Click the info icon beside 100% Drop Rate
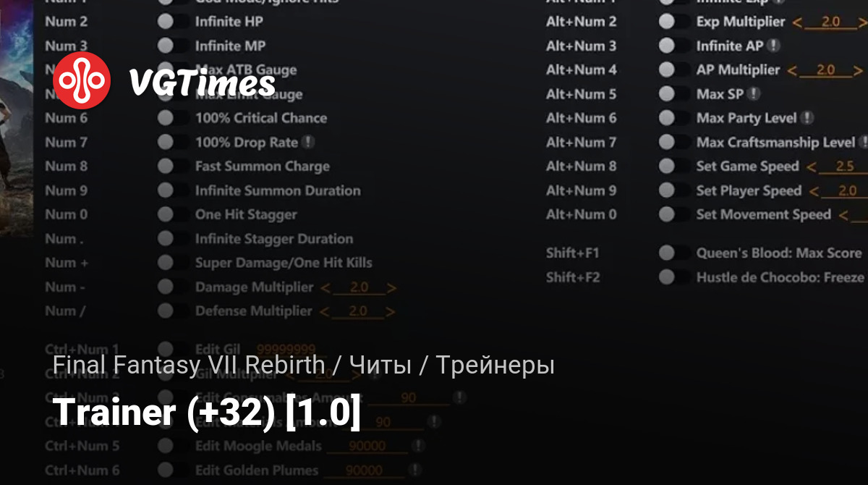This screenshot has height=485, width=868. click(x=309, y=143)
